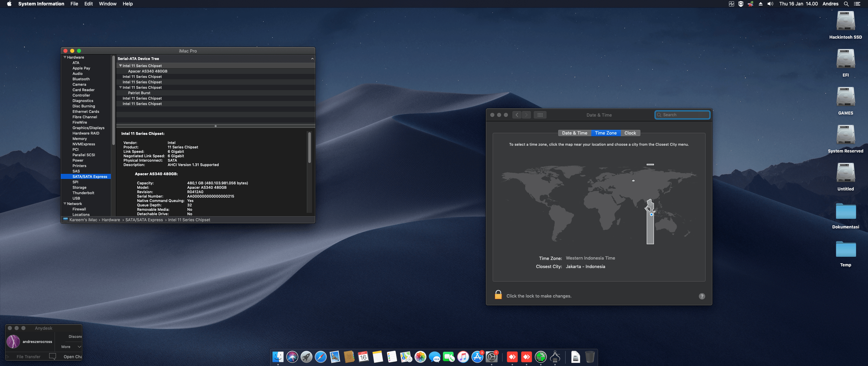Click the Spotlight search menu bar icon
The image size is (868, 366).
tap(846, 4)
